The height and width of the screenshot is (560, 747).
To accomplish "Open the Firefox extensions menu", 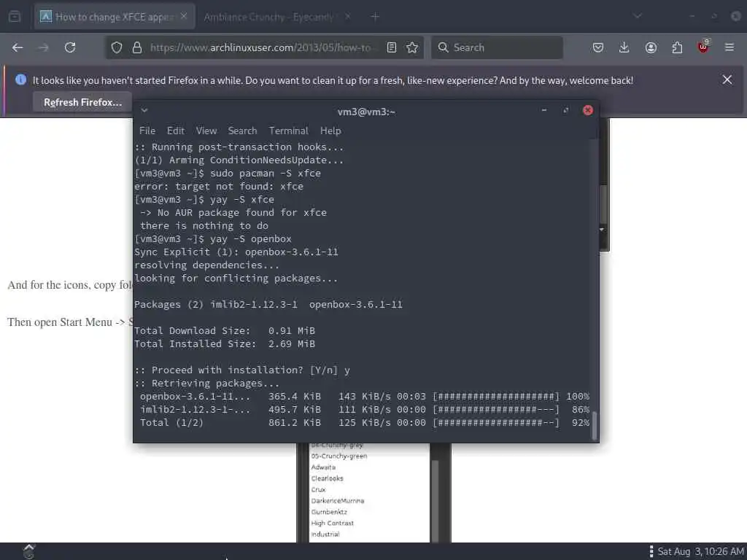I will click(677, 47).
